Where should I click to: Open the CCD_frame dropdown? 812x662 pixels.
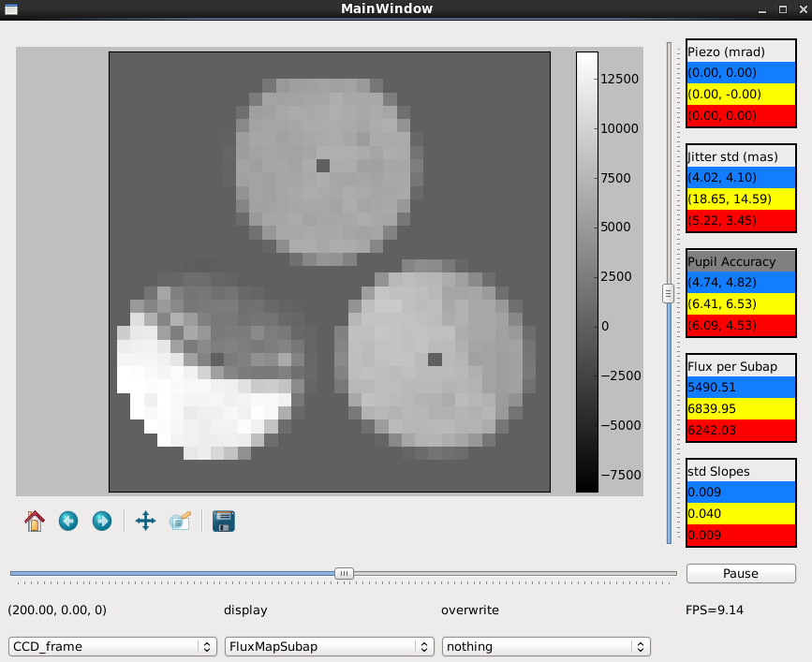click(112, 646)
